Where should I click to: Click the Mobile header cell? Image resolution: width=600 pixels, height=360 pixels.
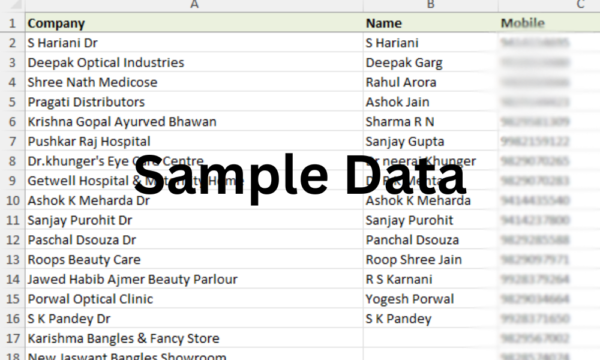pyautogui.click(x=549, y=23)
